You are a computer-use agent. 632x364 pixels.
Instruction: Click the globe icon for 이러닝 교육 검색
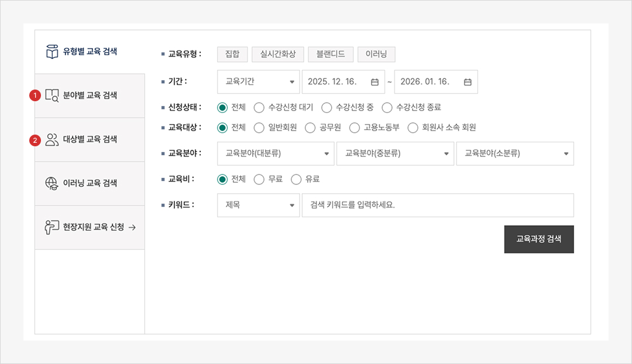(x=52, y=183)
